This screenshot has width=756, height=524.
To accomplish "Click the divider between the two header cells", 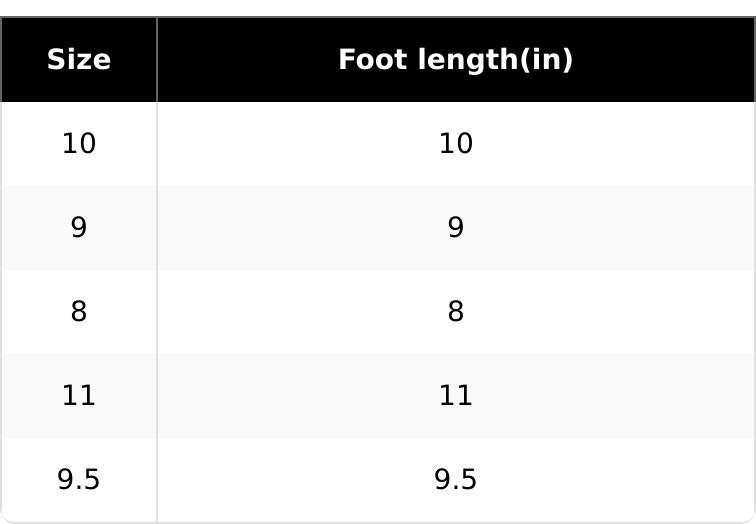I will 157,60.
